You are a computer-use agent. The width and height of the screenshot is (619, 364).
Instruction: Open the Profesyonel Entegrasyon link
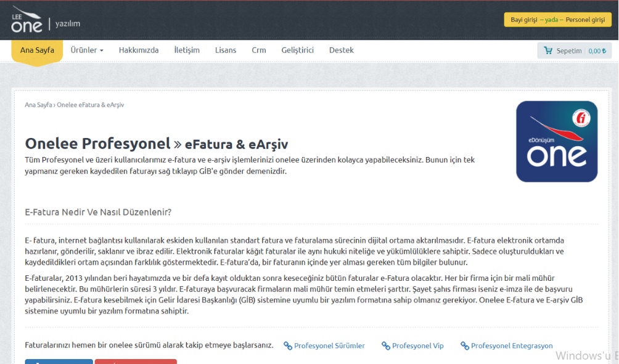512,346
